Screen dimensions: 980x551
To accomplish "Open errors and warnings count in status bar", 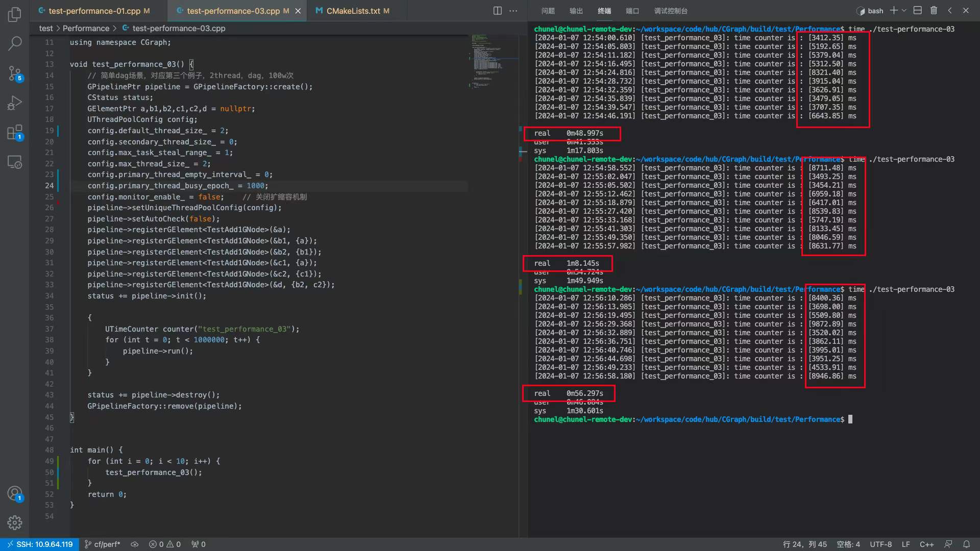I will 165,544.
